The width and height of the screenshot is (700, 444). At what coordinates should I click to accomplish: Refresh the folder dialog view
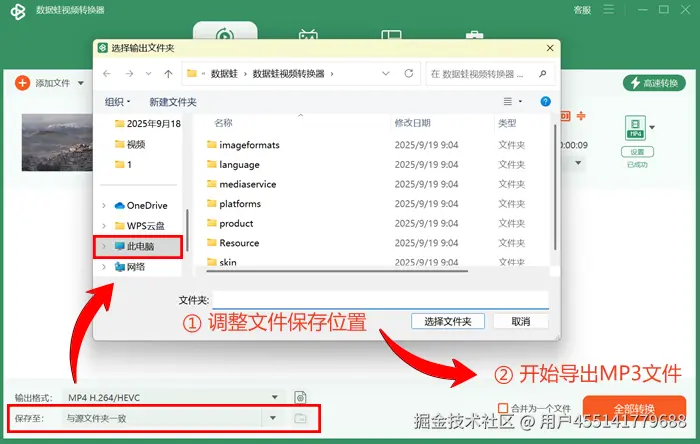pos(408,74)
